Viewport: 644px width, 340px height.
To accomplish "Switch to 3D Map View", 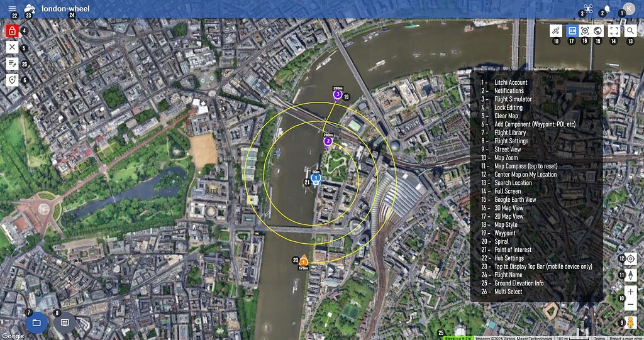I will coord(586,31).
